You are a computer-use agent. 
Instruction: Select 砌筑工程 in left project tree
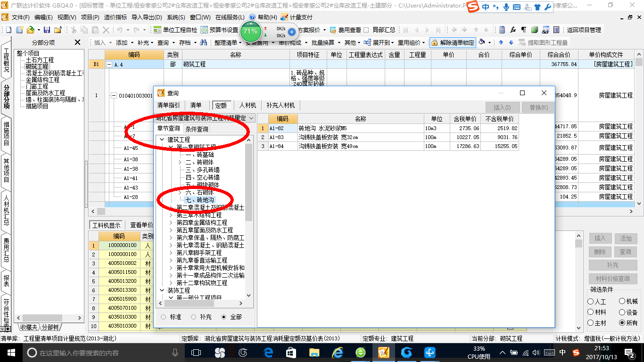pyautogui.click(x=37, y=66)
